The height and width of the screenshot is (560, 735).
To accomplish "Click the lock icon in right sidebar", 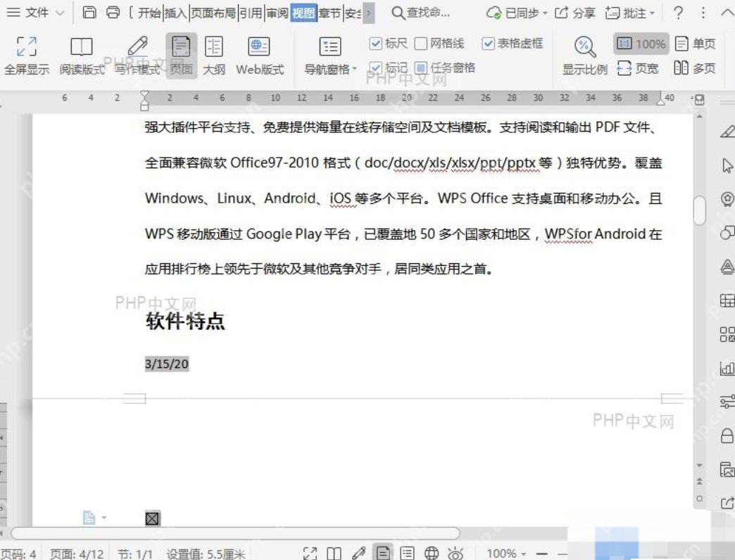I will click(727, 435).
